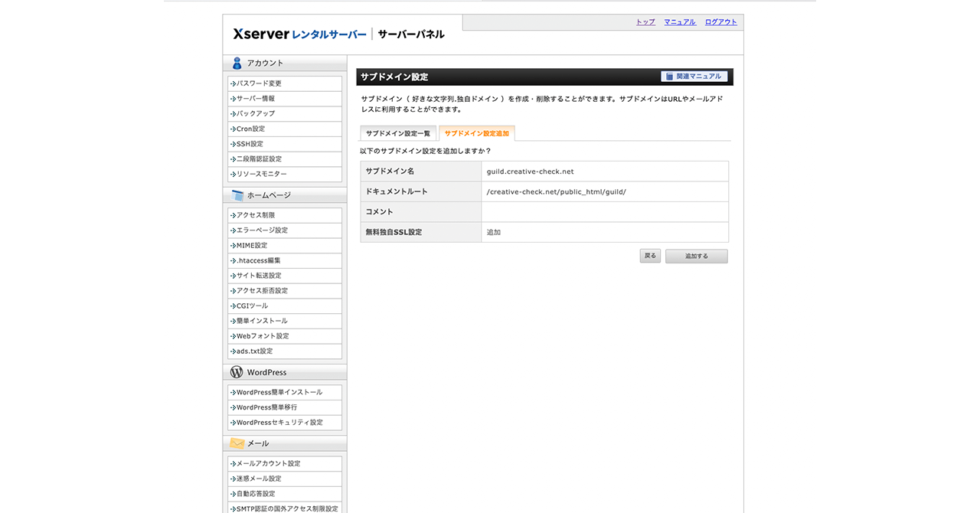Screen dimensions: 980x513
Task: Select .htaccess編集 in sidebar
Action: click(258, 260)
